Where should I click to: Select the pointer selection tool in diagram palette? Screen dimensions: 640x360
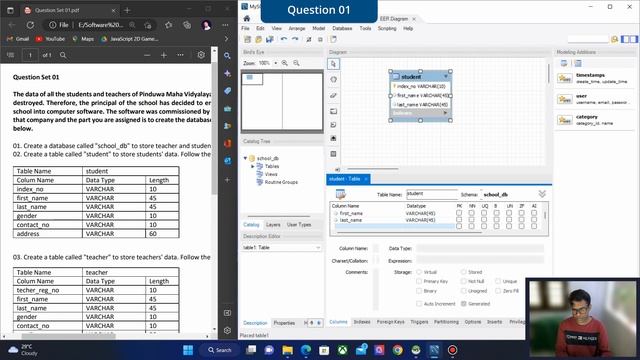coord(333,64)
